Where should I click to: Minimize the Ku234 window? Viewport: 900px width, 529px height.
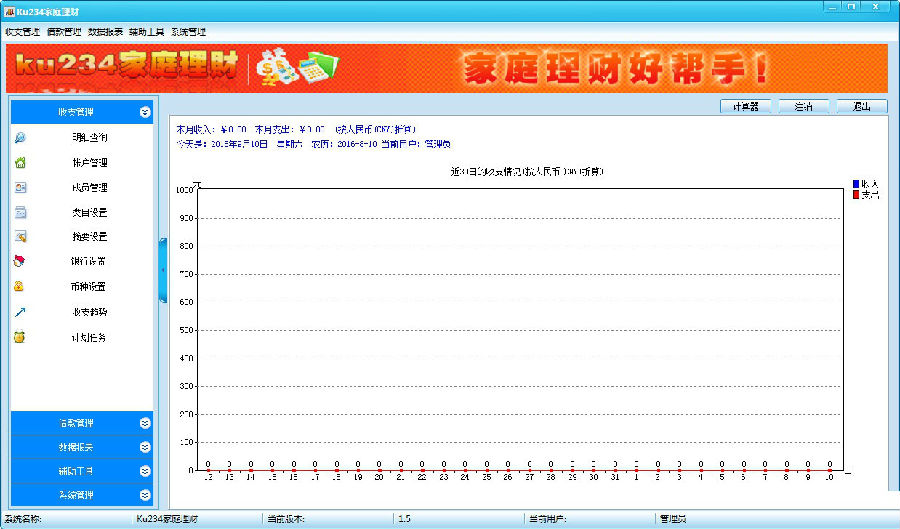point(832,7)
